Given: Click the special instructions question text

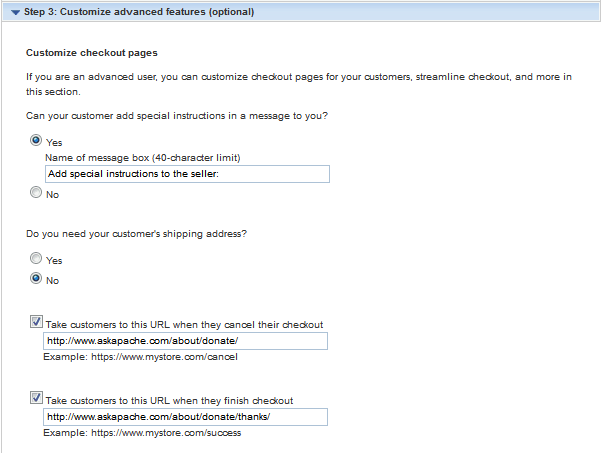Looking at the screenshot, I should [x=177, y=117].
